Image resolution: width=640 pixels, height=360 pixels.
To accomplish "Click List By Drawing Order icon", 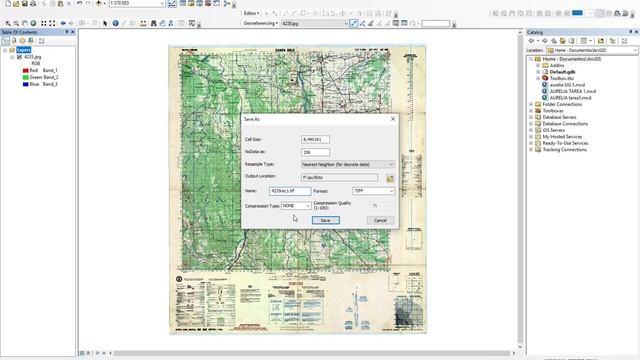I will (x=6, y=40).
